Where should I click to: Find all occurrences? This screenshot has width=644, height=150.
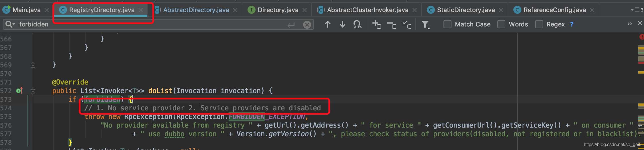click(x=358, y=24)
